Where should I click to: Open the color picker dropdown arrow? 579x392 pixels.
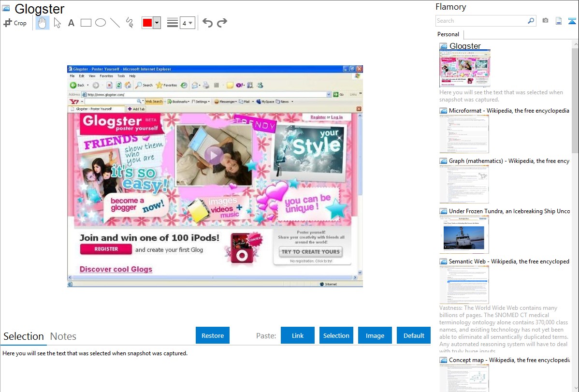pyautogui.click(x=157, y=23)
